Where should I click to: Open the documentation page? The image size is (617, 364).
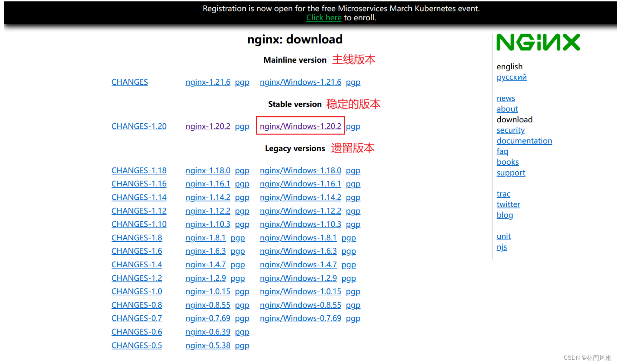click(524, 141)
